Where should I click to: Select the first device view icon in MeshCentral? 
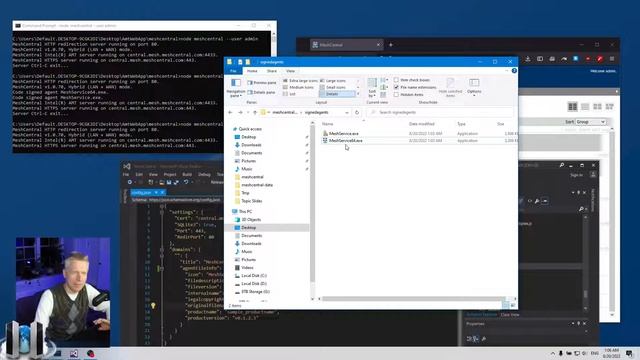572,107
